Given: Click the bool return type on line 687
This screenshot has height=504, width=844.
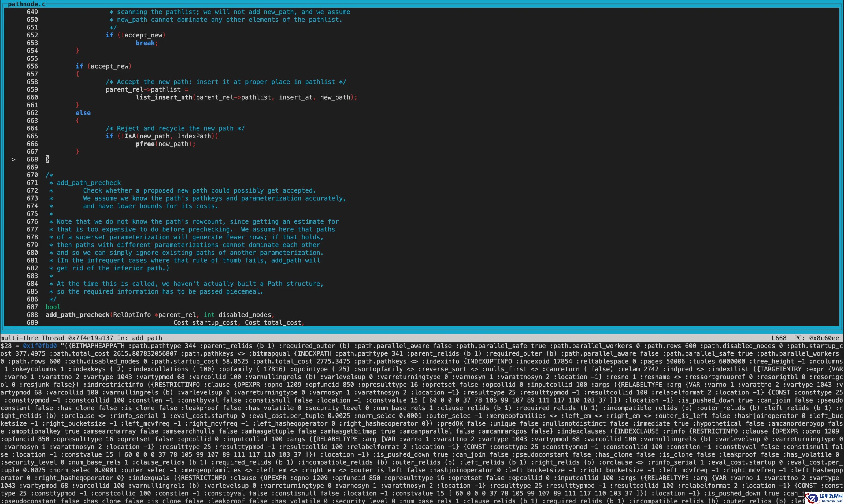Looking at the screenshot, I should coord(53,307).
